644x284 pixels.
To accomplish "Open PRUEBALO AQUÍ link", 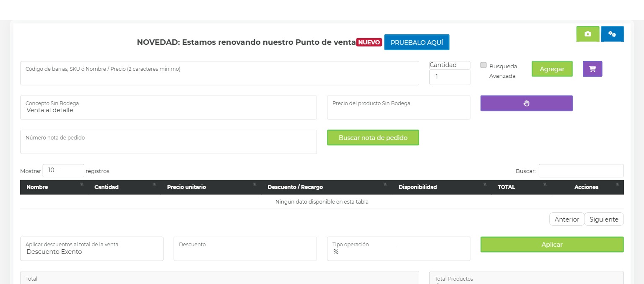I will tap(416, 42).
